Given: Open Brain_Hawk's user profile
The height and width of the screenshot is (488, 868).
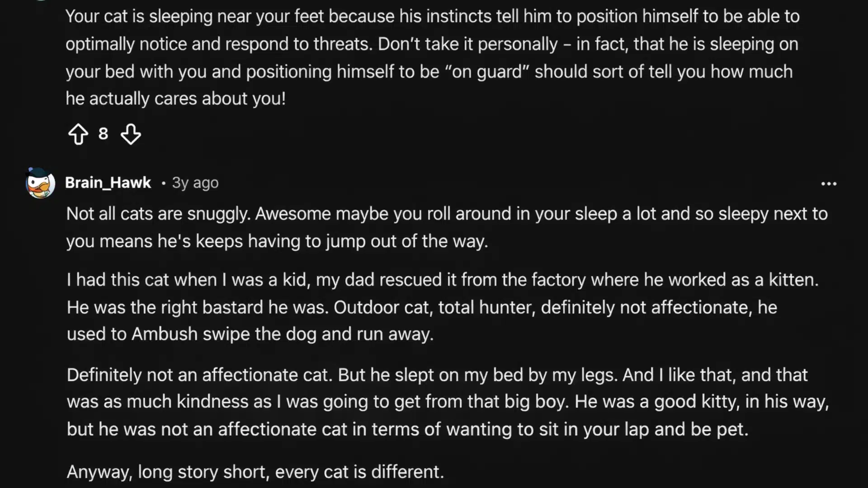Looking at the screenshot, I should coord(108,183).
